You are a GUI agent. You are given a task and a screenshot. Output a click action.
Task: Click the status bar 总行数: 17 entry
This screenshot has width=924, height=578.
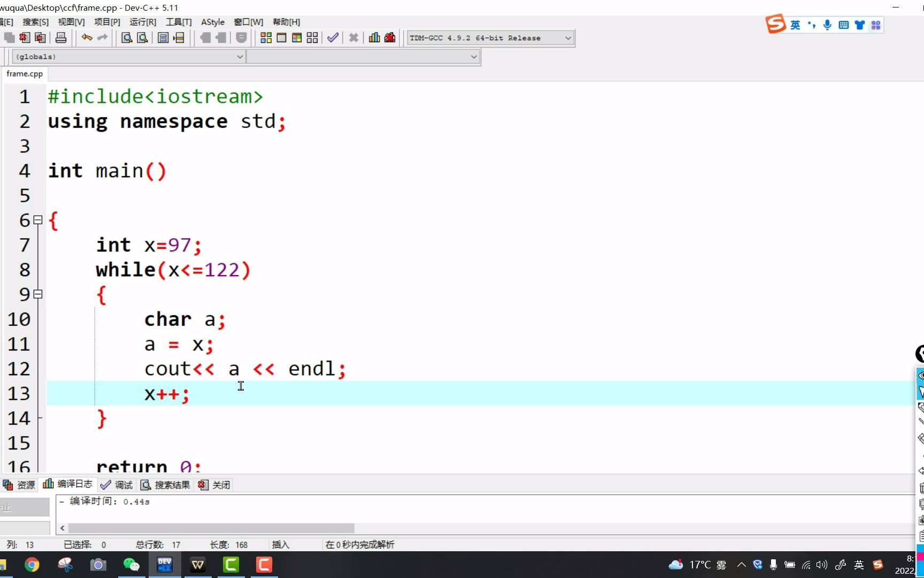pyautogui.click(x=158, y=545)
